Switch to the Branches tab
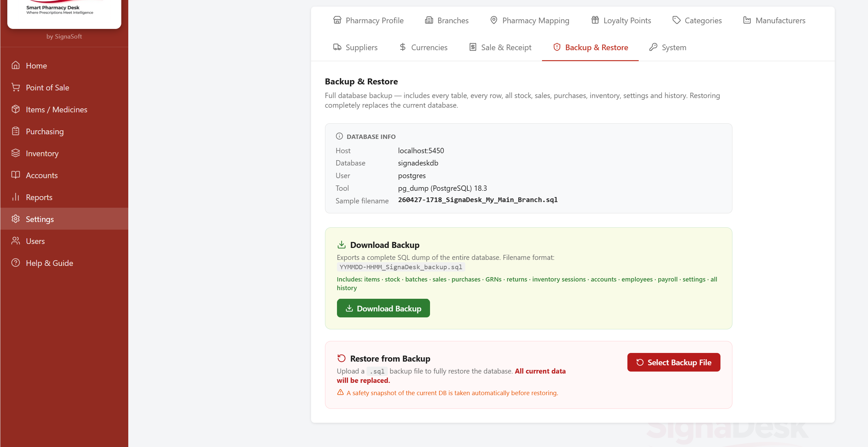This screenshot has height=447, width=868. [x=446, y=21]
